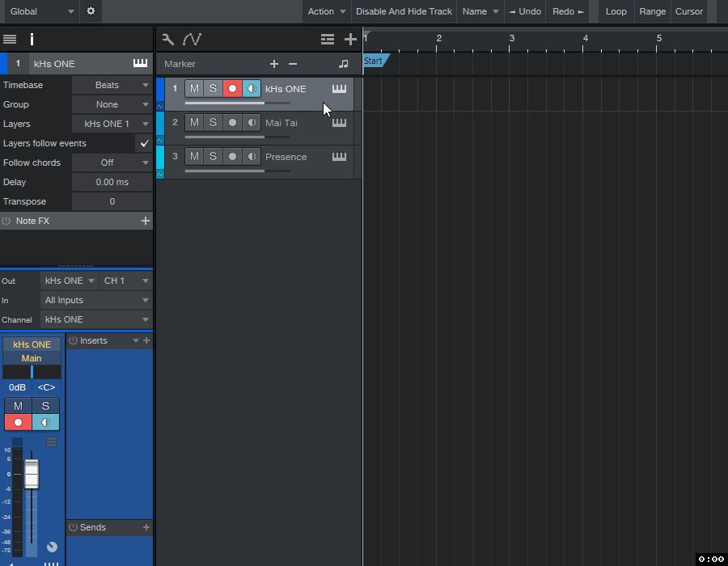Open the Name menu
The height and width of the screenshot is (566, 728).
[x=480, y=11]
